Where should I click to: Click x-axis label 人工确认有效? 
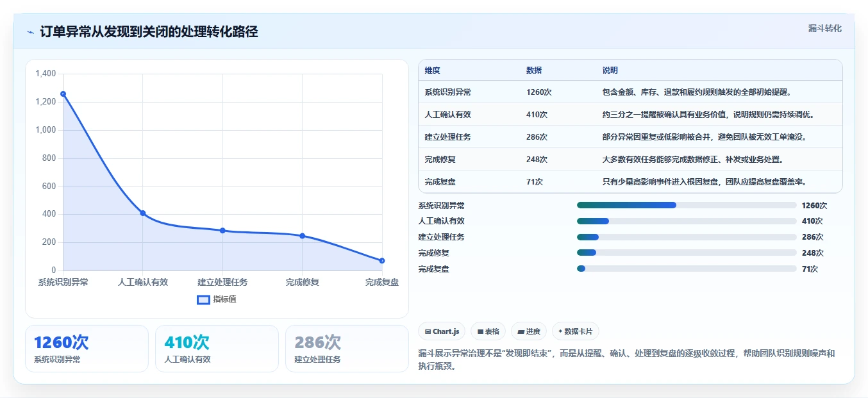point(143,282)
